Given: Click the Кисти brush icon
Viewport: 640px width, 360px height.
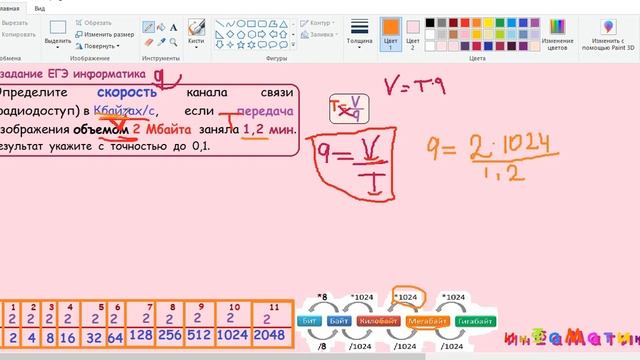Looking at the screenshot, I should point(196,28).
